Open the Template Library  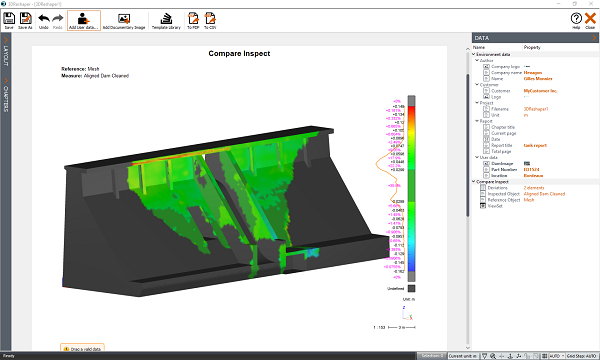(166, 20)
